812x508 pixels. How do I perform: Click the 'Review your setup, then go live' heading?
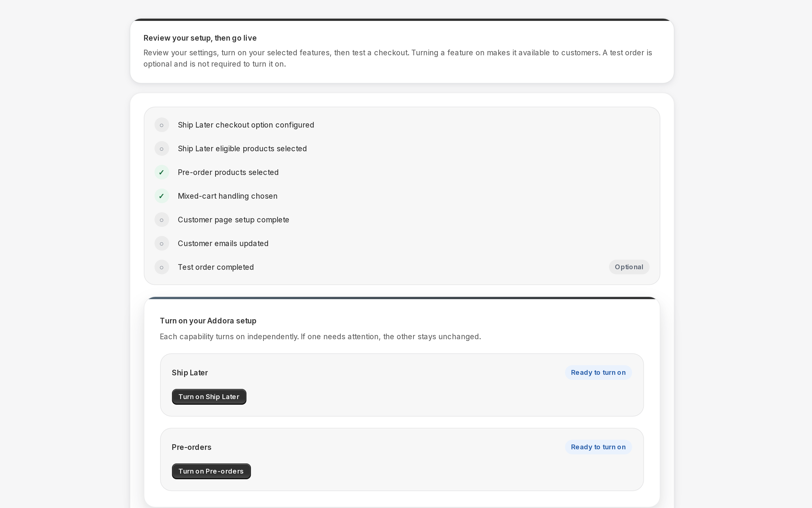(200, 38)
